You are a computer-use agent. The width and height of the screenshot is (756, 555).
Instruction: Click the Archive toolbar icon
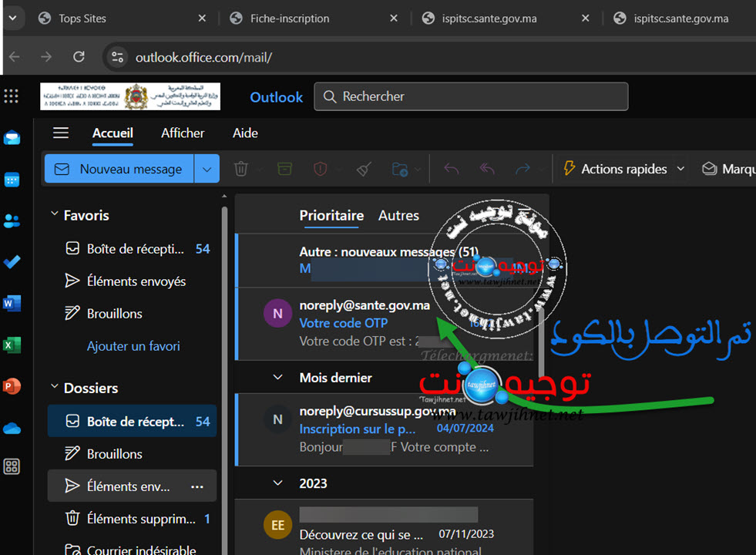(285, 169)
